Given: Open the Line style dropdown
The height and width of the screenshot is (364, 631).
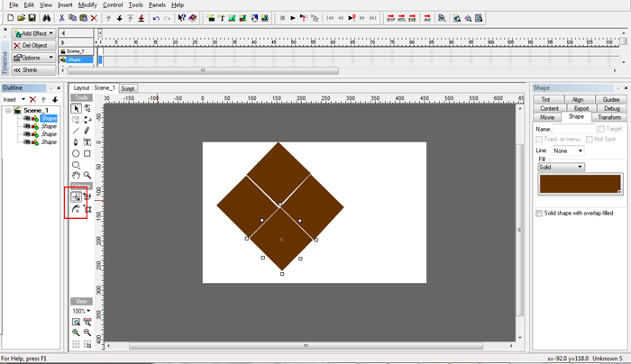Looking at the screenshot, I should click(568, 150).
